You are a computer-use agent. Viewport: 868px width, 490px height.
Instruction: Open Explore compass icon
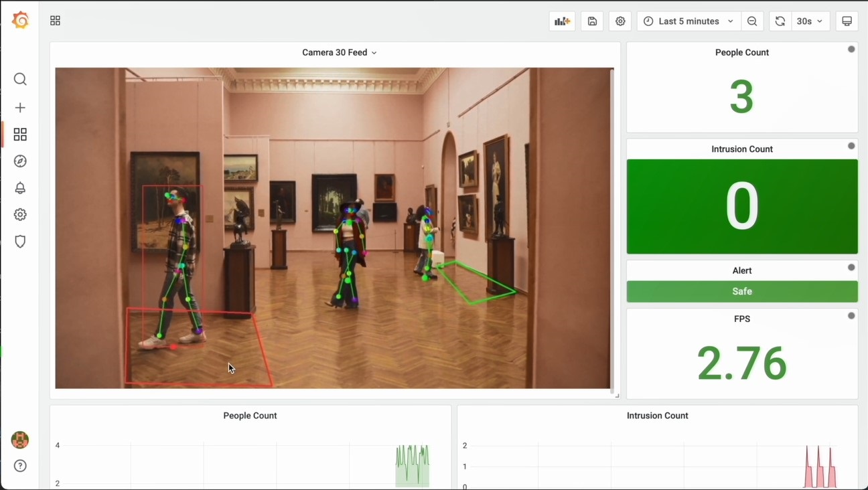click(20, 161)
